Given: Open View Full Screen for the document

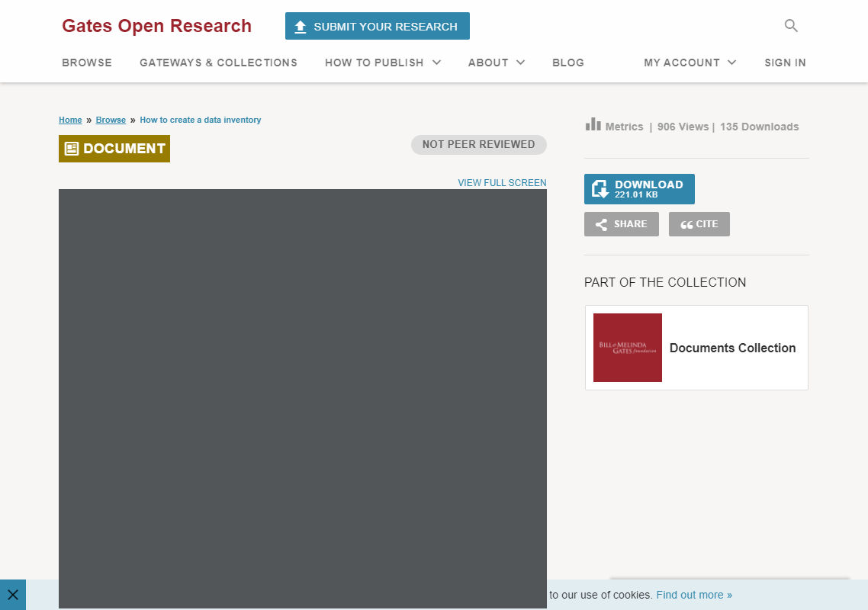Looking at the screenshot, I should [502, 182].
